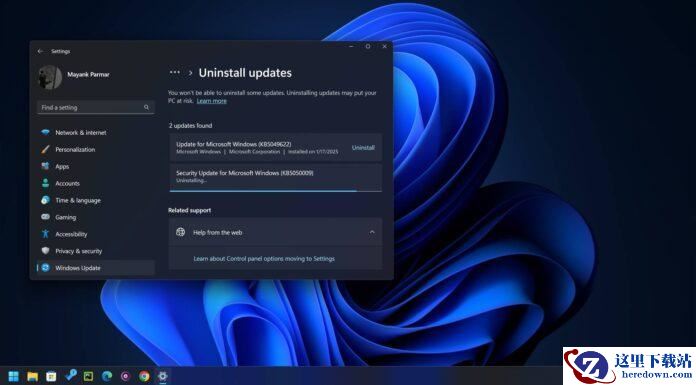The width and height of the screenshot is (696, 385).
Task: Uninstall update KB5049622
Action: (363, 147)
